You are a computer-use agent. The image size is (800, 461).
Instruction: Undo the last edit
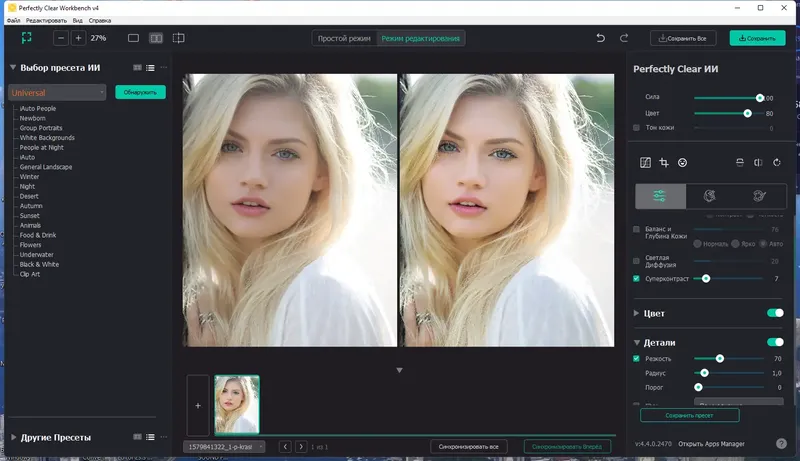(601, 38)
